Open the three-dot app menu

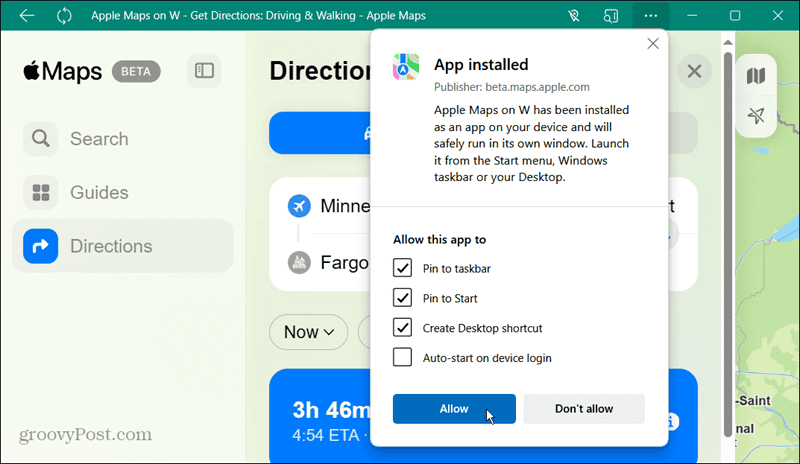651,16
